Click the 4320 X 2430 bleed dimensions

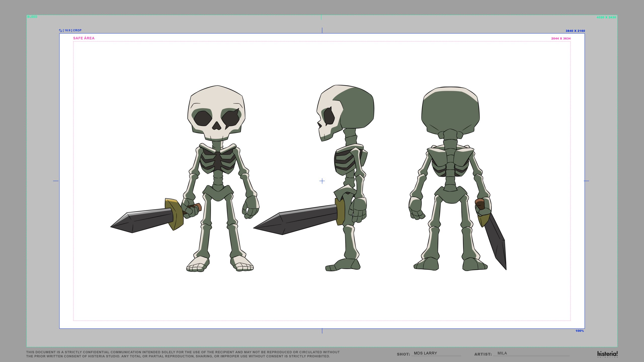(606, 17)
